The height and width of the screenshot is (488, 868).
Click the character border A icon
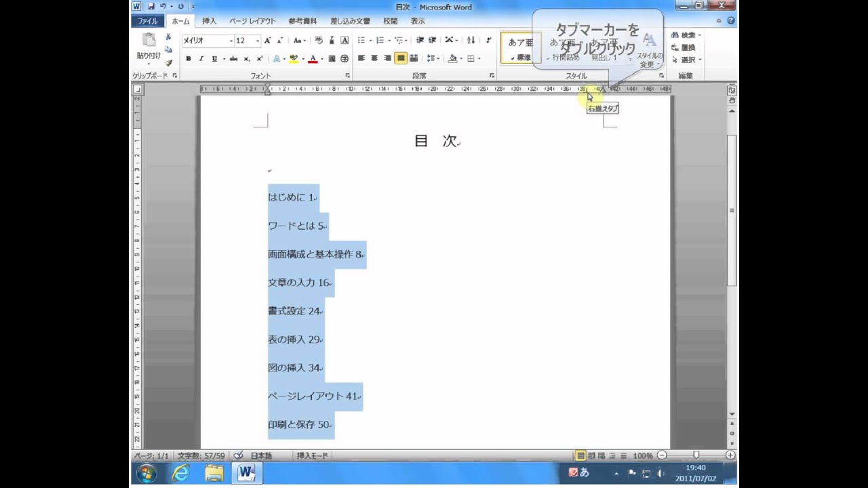click(x=344, y=41)
